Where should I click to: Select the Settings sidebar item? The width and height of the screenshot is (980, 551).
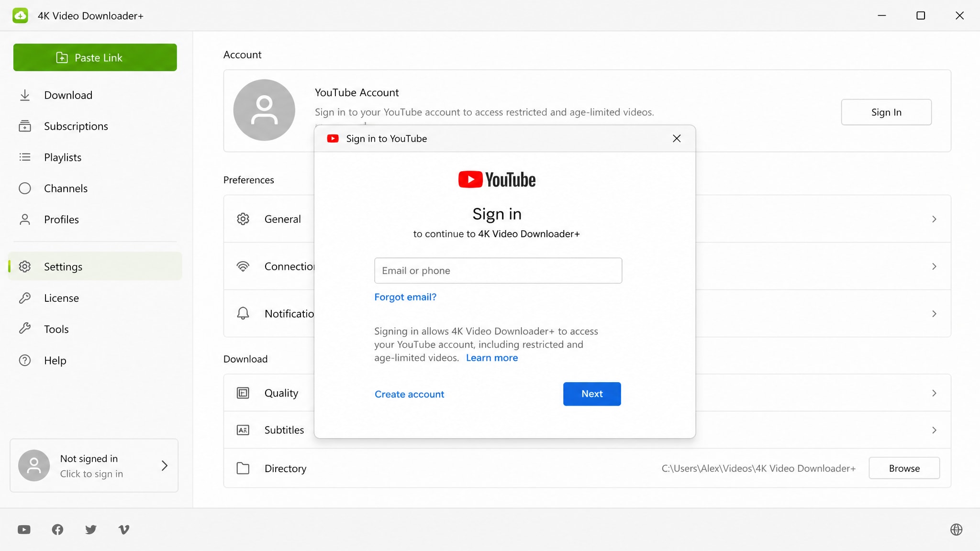[x=95, y=266]
